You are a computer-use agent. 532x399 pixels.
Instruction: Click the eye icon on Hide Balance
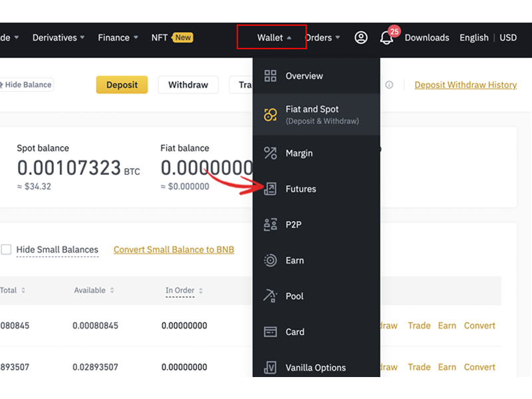(1, 85)
